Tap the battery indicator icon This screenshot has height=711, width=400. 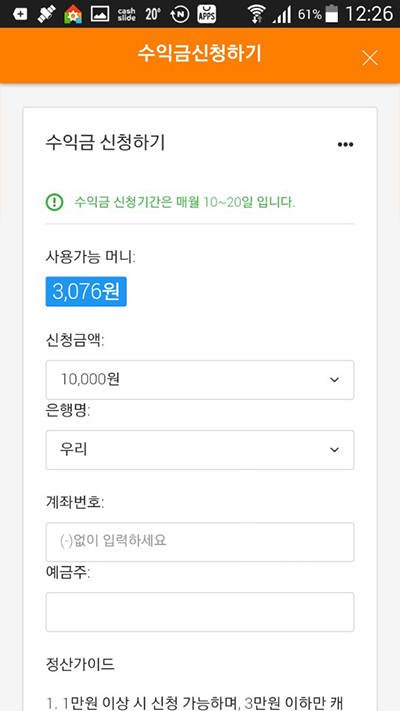[332, 14]
